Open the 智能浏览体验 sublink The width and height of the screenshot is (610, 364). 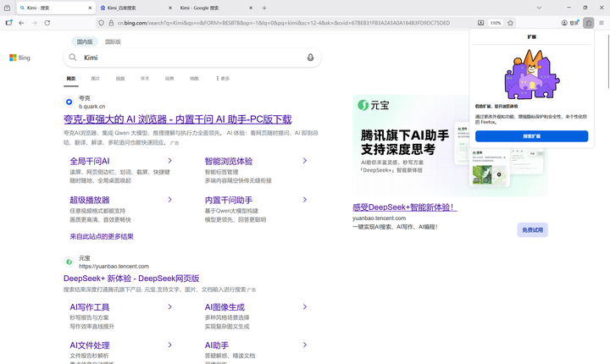(229, 161)
